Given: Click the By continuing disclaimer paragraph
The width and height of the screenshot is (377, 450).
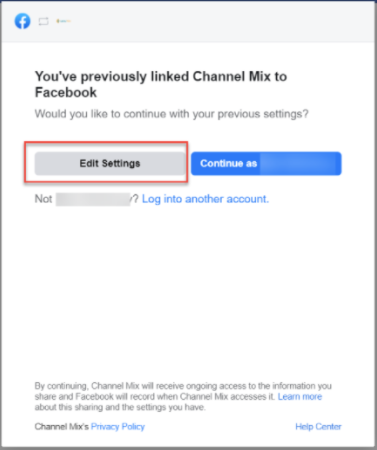Looking at the screenshot, I should click(x=183, y=397).
